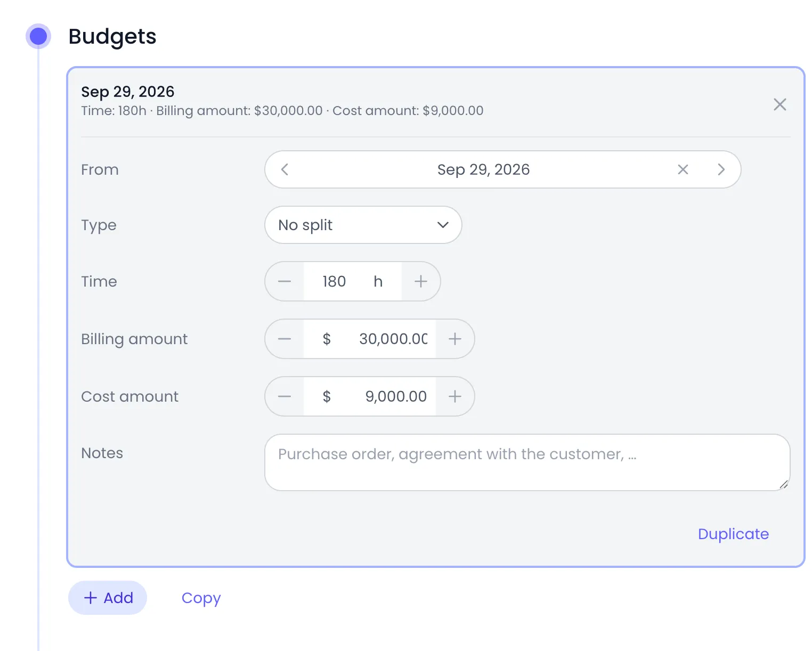Go to next date in From field
Image resolution: width=812 pixels, height=651 pixels.
point(721,169)
